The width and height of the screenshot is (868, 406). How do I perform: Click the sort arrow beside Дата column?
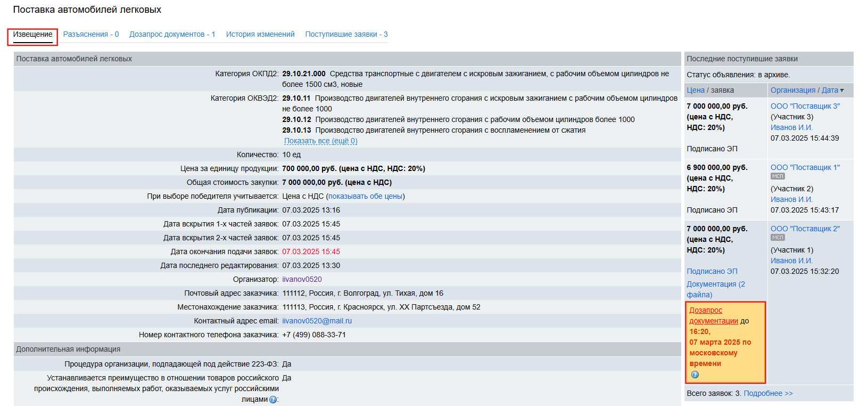click(842, 91)
